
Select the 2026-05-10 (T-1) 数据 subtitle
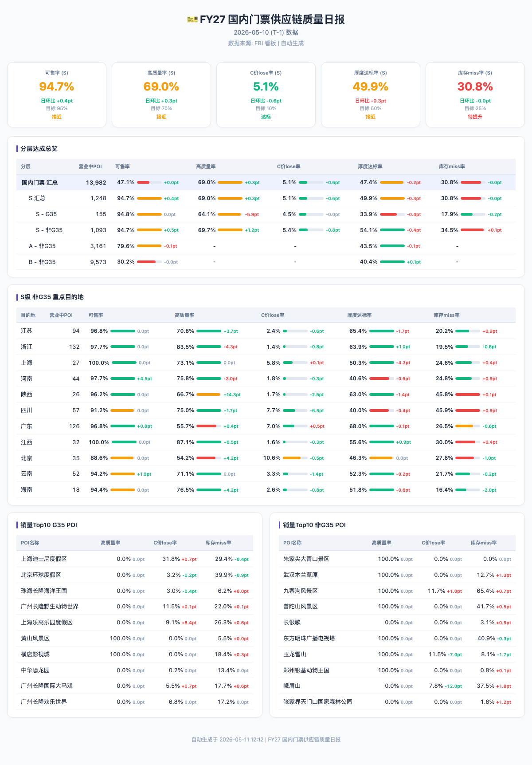pos(266,32)
